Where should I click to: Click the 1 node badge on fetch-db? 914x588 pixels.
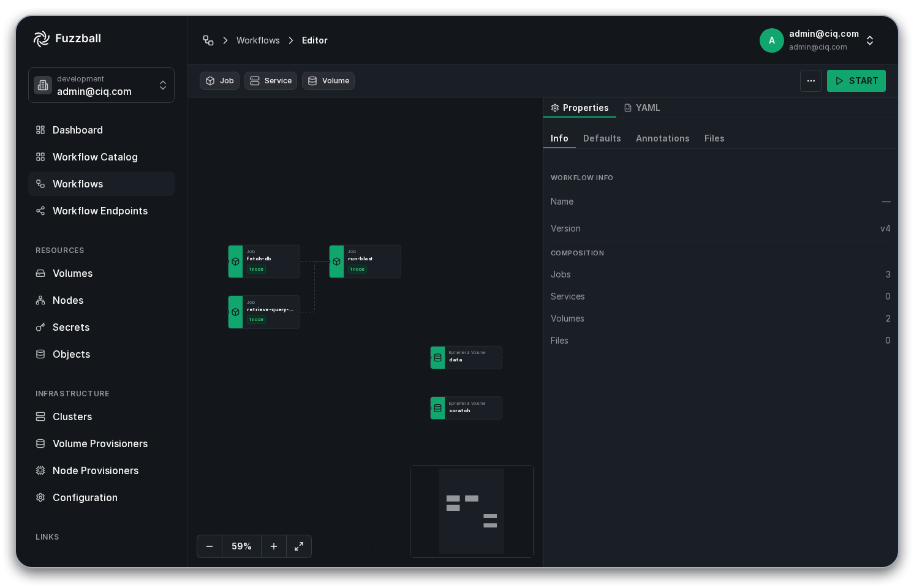pyautogui.click(x=256, y=269)
